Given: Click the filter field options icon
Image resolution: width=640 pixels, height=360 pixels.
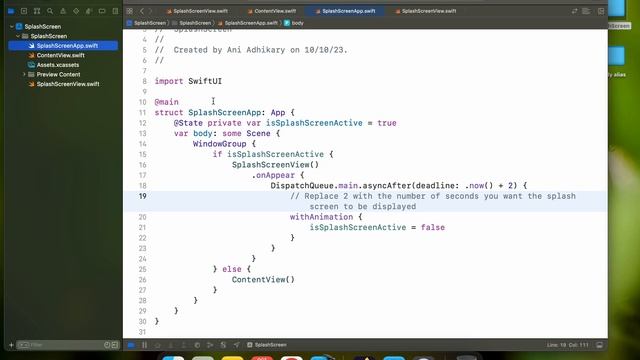Looking at the screenshot, I should click(x=23, y=345).
